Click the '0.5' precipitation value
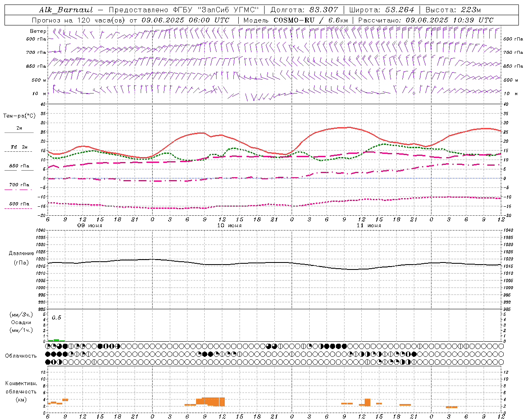525x420 pixels. (x=56, y=318)
